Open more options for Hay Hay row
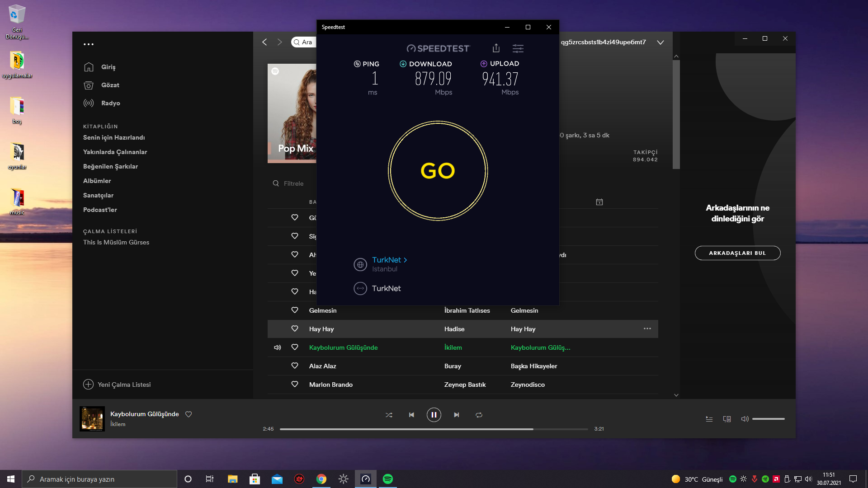 [x=647, y=328]
